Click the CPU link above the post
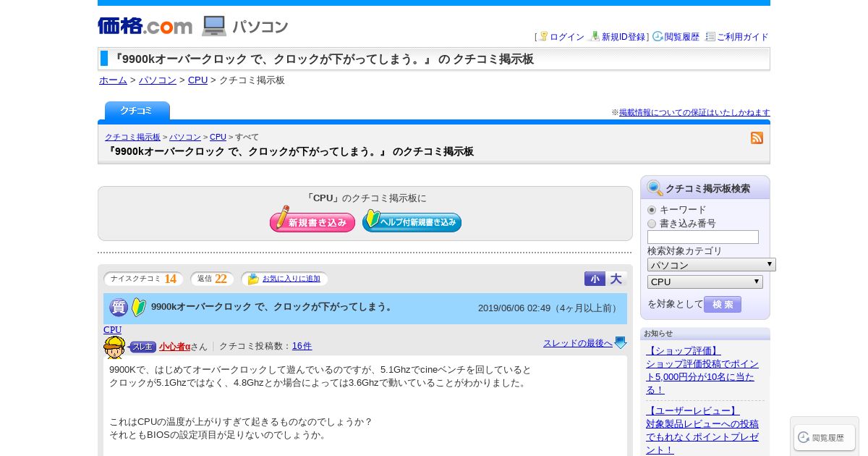The width and height of the screenshot is (868, 456). 112,330
